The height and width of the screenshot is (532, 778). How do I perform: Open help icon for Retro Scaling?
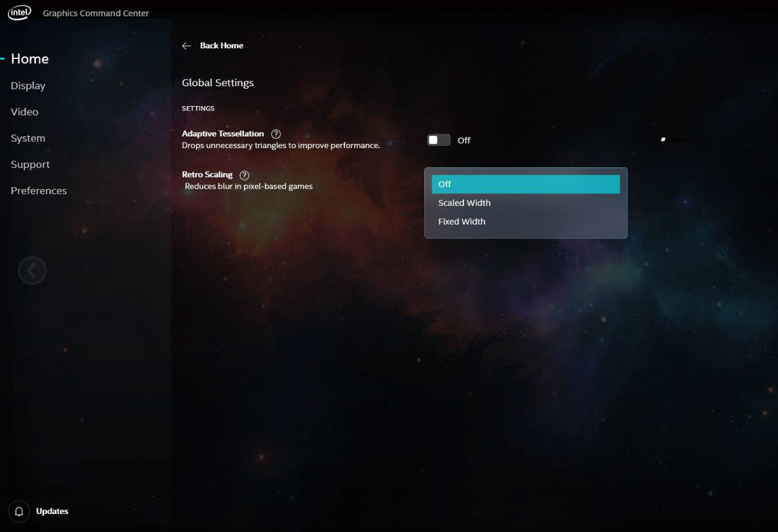(244, 175)
